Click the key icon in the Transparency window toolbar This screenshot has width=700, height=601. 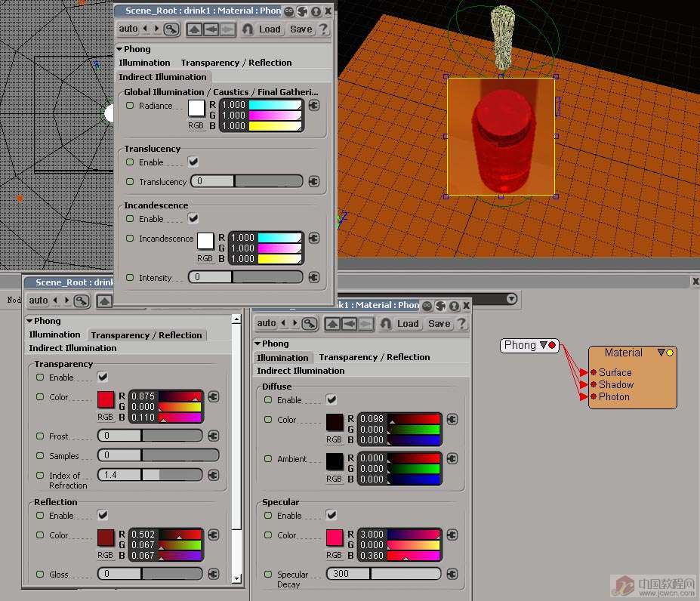click(82, 301)
